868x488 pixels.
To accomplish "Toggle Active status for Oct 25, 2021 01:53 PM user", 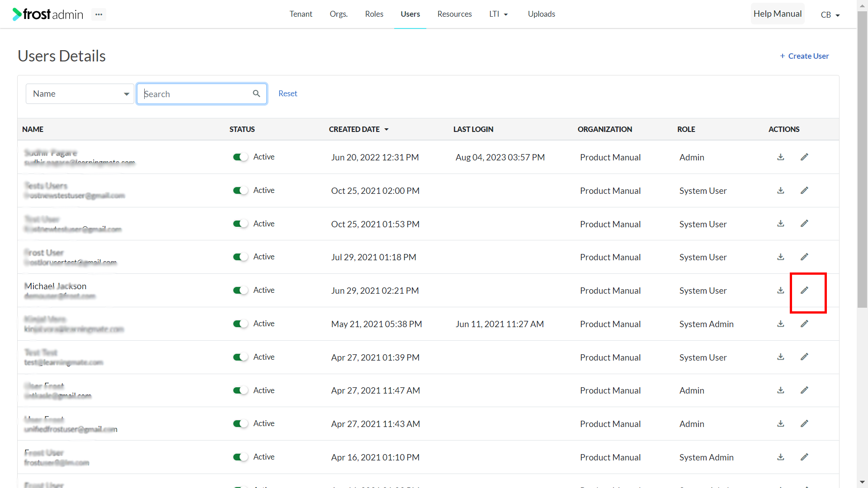I will point(241,224).
